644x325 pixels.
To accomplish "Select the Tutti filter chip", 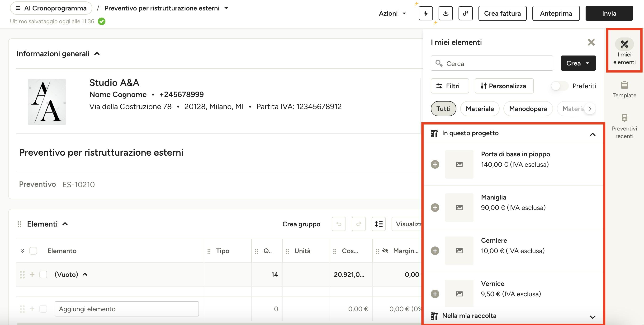I will 444,109.
